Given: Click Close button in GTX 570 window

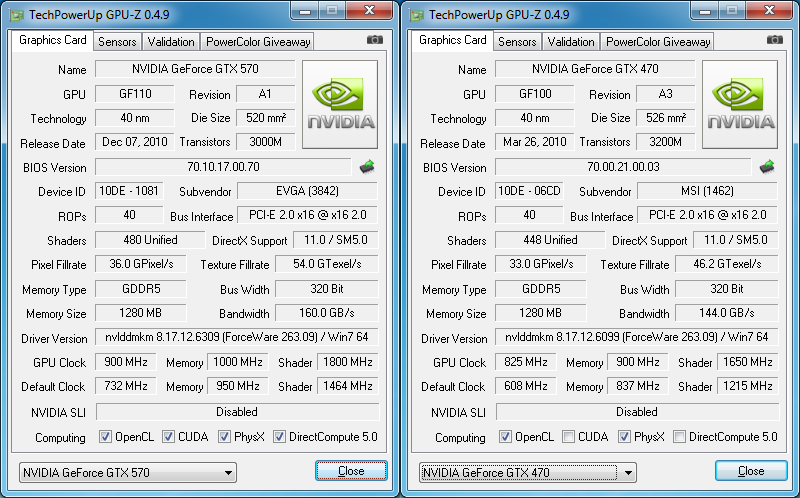Looking at the screenshot, I should tap(351, 470).
